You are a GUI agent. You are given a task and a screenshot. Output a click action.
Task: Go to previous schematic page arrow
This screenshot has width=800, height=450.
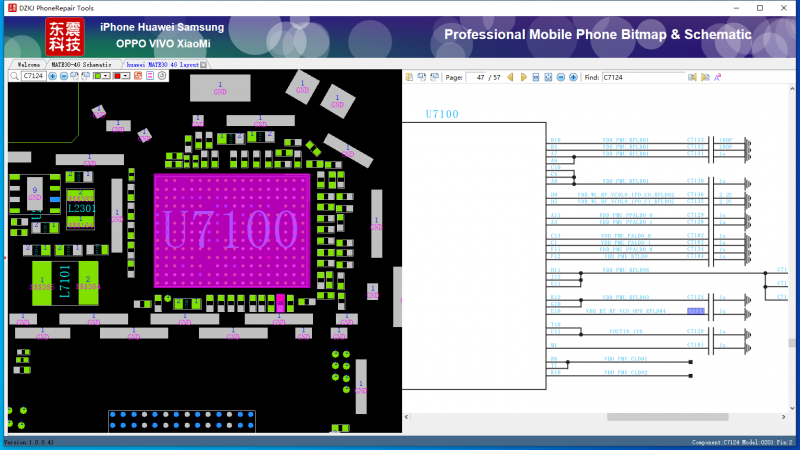point(510,76)
